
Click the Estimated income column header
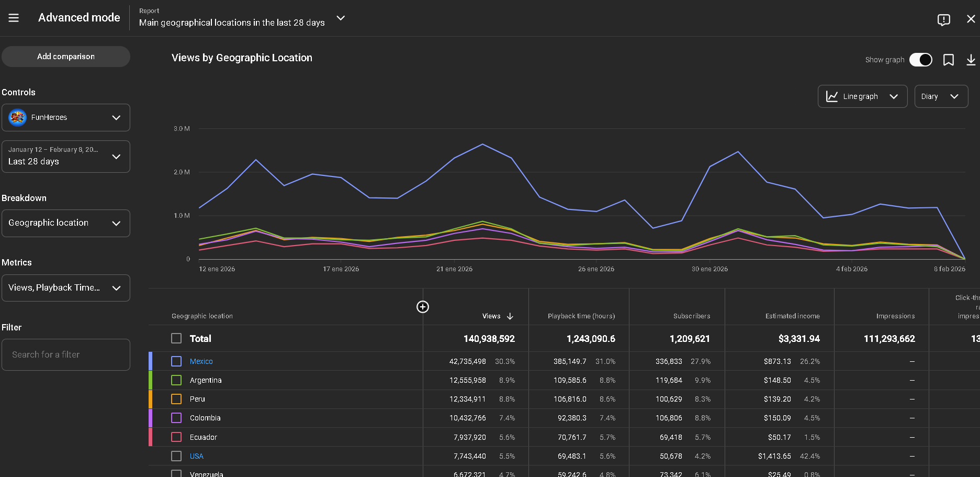(792, 316)
